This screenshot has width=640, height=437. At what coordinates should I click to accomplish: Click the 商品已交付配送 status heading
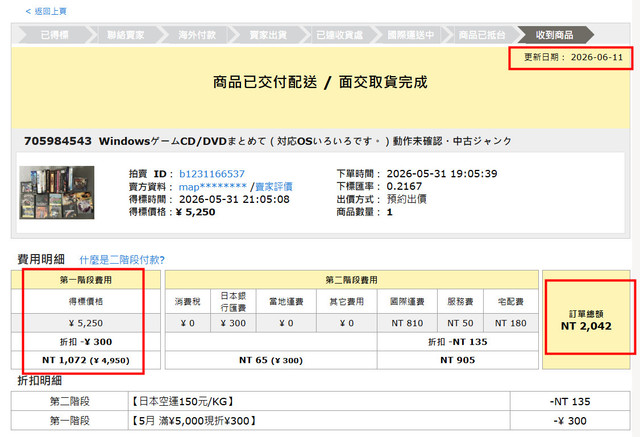click(320, 82)
